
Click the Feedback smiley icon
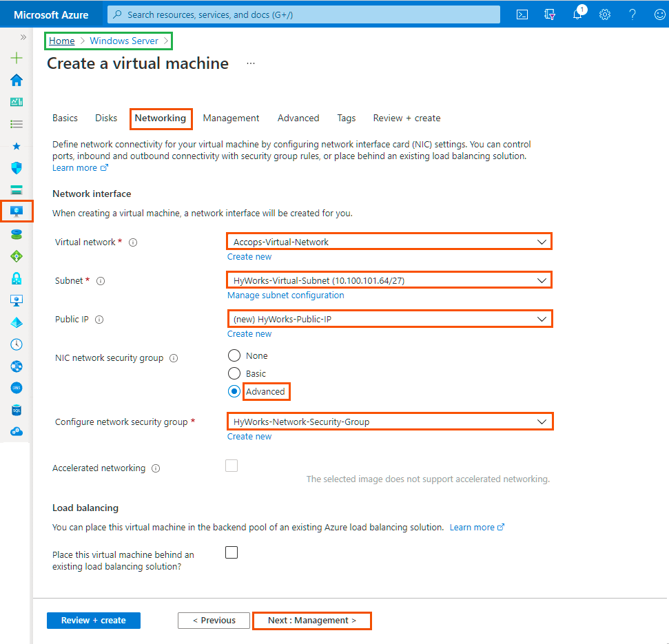click(659, 14)
